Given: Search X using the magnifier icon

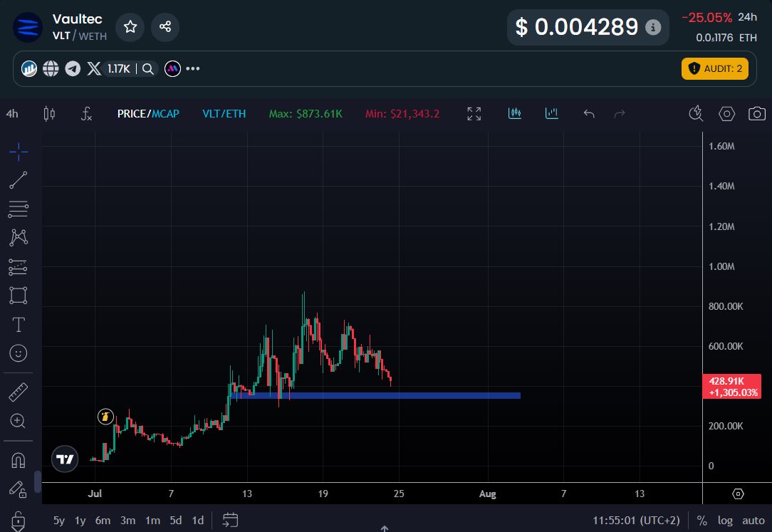Looking at the screenshot, I should coord(147,68).
